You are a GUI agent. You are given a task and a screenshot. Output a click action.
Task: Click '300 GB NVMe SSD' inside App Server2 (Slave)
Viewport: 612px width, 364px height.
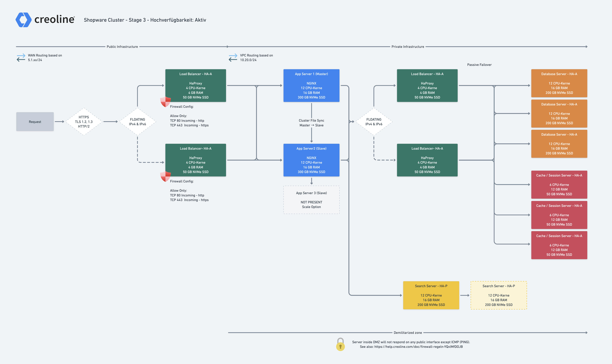pos(311,172)
